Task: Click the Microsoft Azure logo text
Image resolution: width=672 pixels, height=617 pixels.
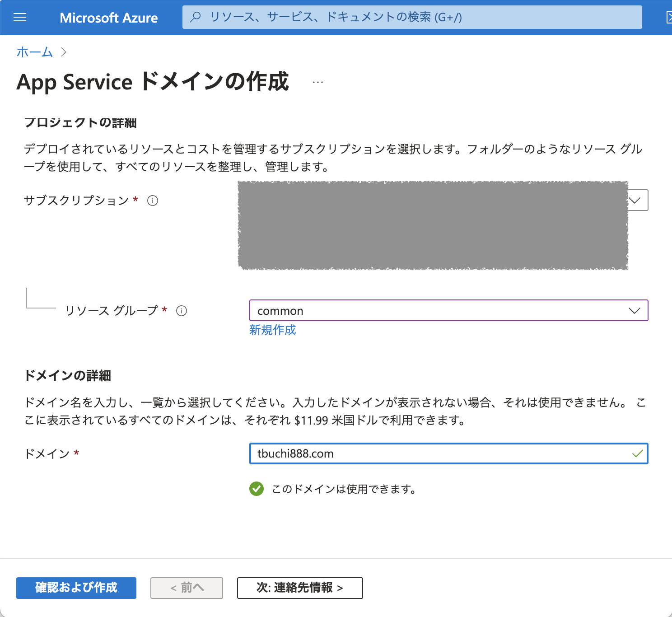Action: click(x=109, y=18)
